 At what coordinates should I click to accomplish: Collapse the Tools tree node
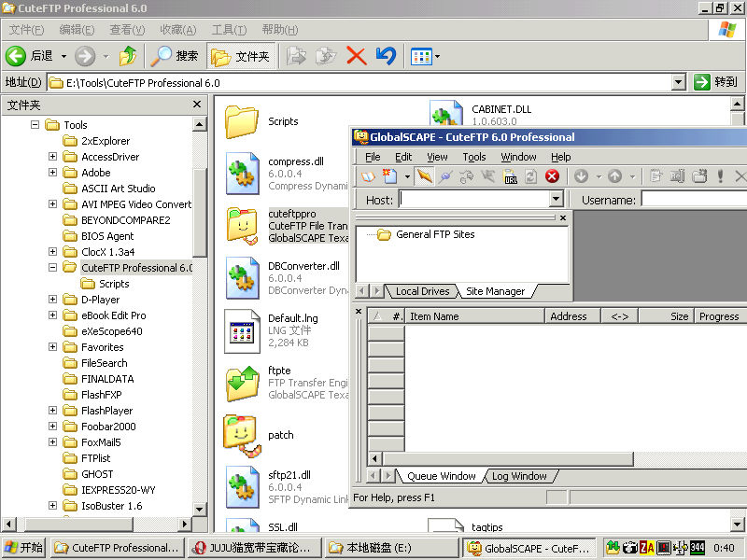pos(35,125)
